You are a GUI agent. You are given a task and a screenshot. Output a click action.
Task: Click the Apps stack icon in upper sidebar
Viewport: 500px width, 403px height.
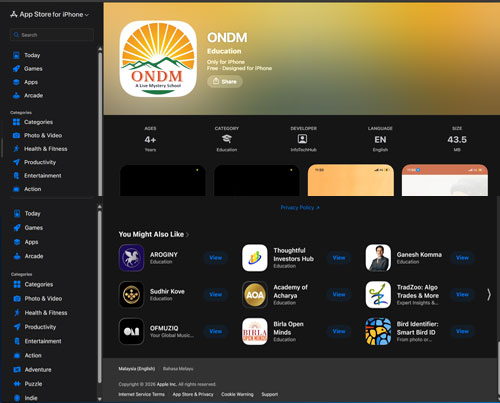pos(16,82)
